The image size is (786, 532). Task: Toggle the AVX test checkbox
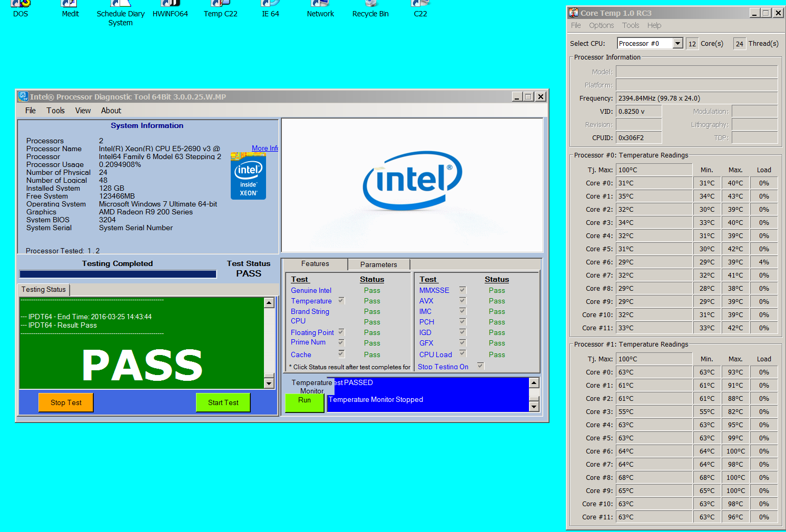tap(463, 300)
